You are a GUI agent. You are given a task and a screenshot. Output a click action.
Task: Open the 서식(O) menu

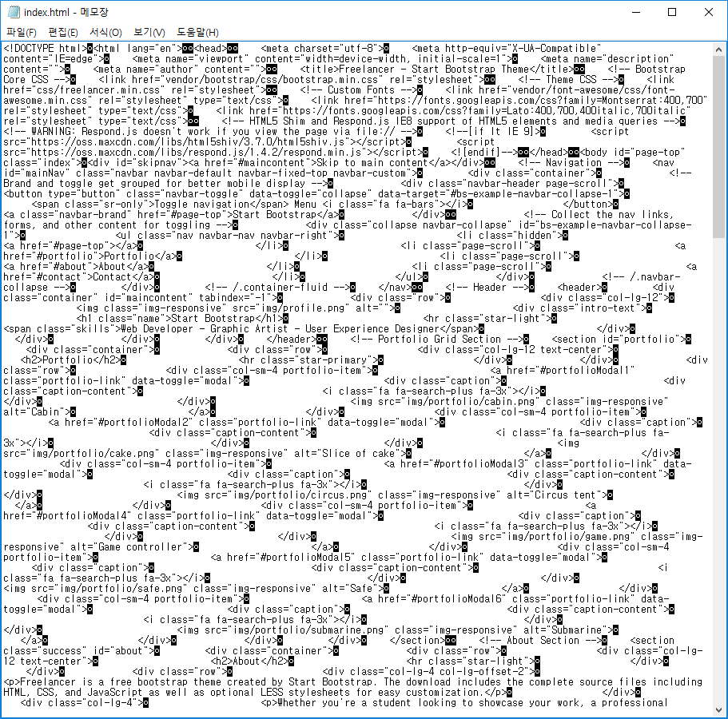105,32
